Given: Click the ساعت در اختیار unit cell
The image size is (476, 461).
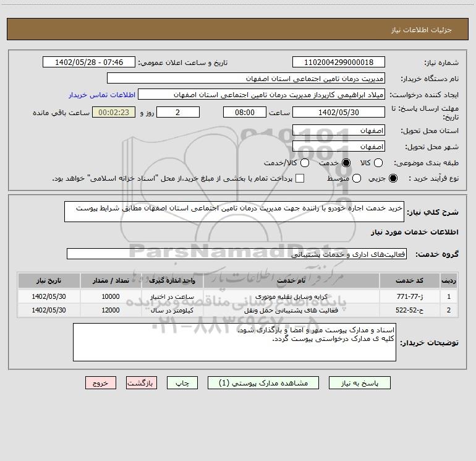Looking at the screenshot, I should point(172,296).
